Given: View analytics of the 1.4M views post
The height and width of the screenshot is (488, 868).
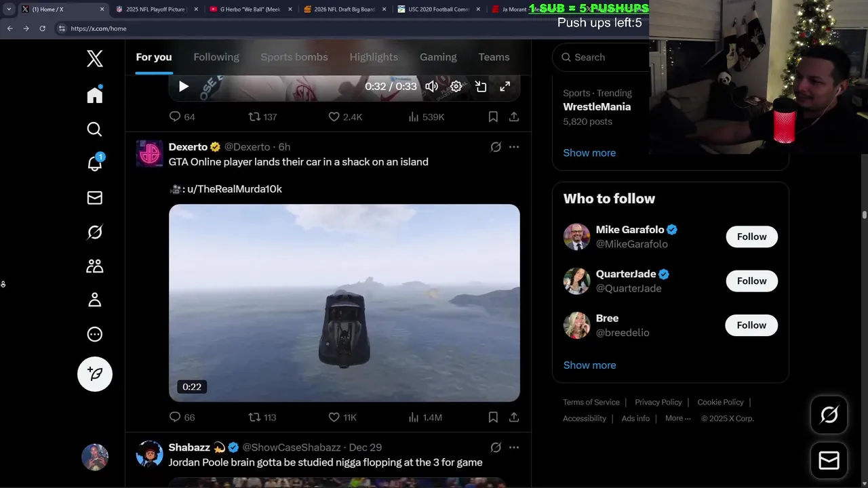Looking at the screenshot, I should [425, 418].
